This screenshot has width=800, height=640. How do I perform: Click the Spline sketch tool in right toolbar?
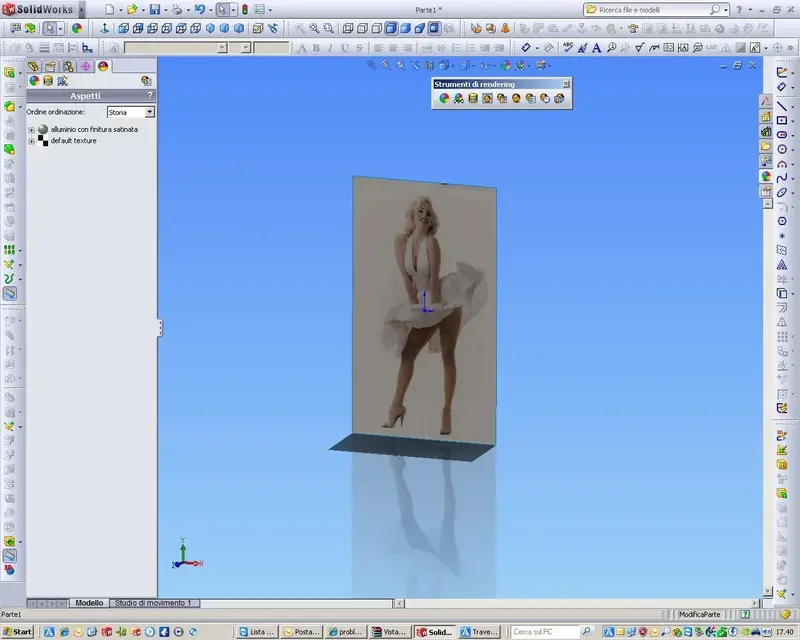[782, 178]
